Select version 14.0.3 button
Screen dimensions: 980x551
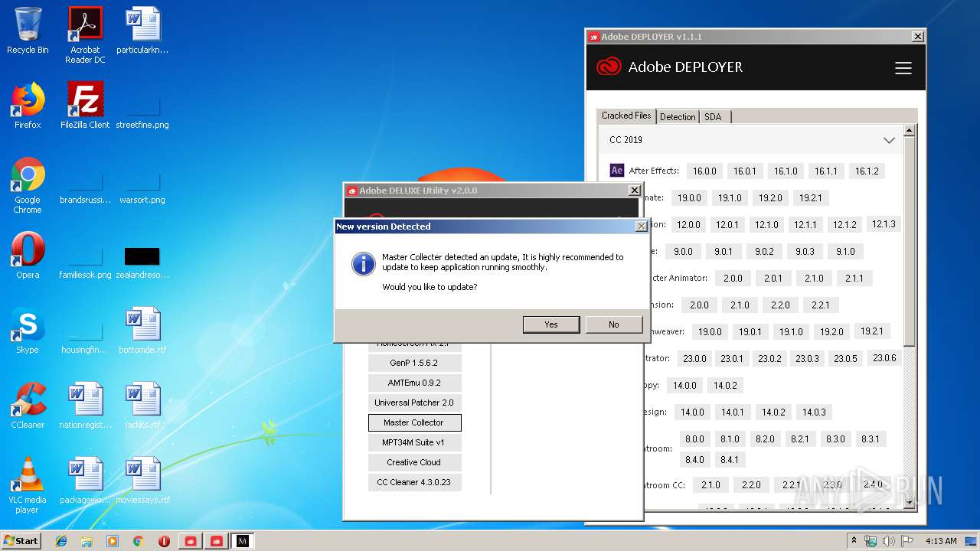814,412
